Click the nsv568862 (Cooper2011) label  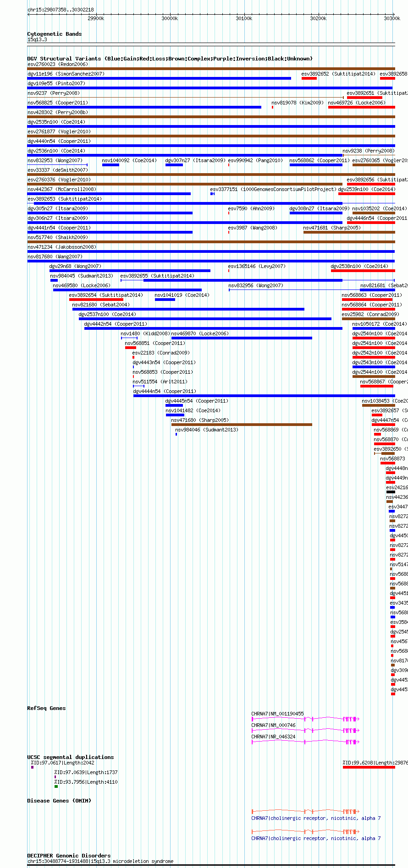click(320, 160)
